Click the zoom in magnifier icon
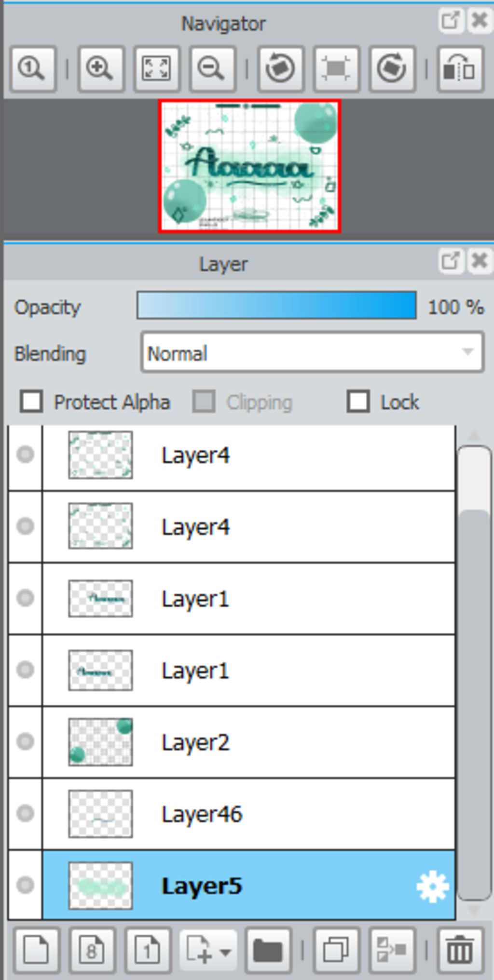Image resolution: width=494 pixels, height=980 pixels. 100,68
